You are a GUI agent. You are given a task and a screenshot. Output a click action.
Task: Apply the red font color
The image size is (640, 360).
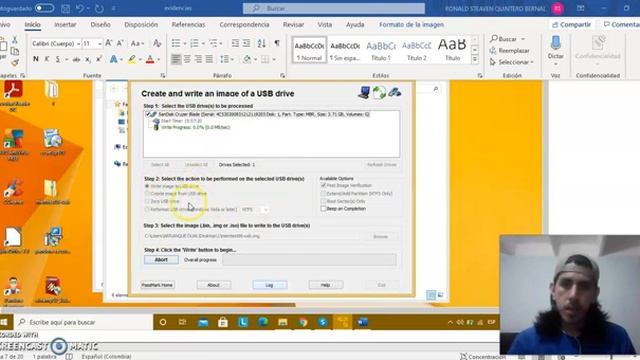[150, 60]
